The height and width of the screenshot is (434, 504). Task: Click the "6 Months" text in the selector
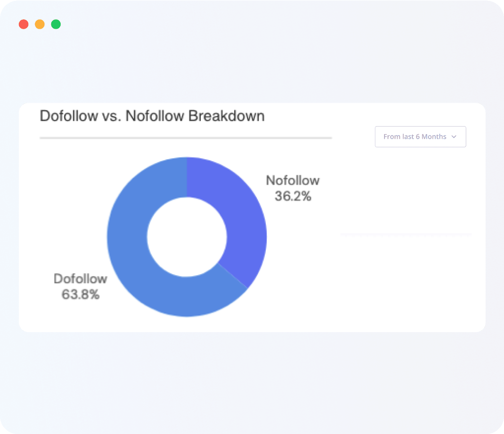(431, 137)
